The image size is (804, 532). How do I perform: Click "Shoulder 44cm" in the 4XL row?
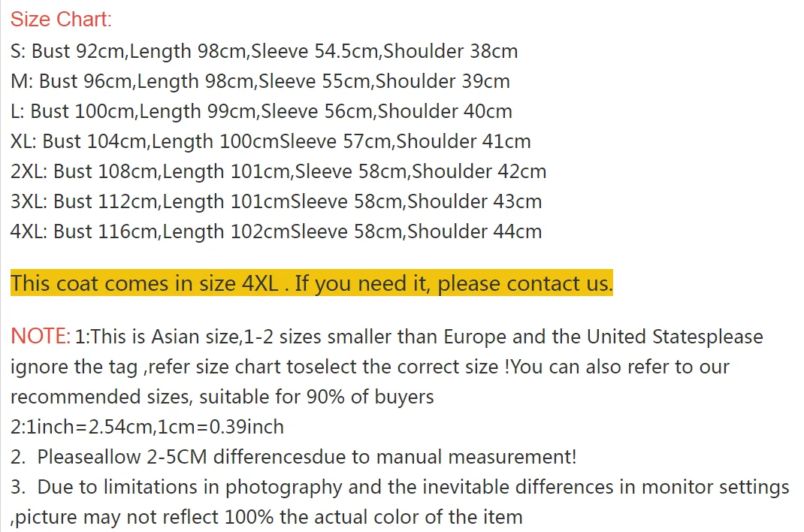point(474,231)
